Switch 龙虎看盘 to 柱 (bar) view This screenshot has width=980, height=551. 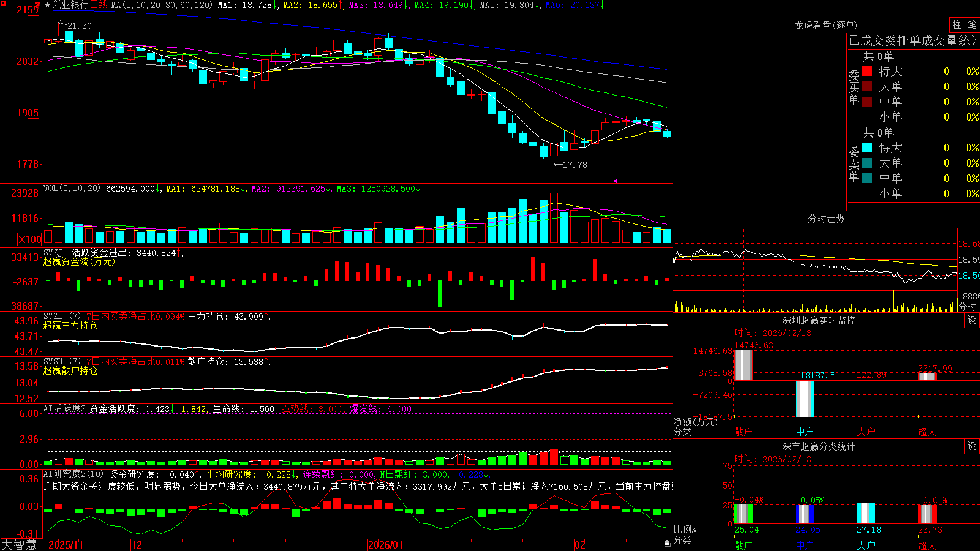pos(957,24)
